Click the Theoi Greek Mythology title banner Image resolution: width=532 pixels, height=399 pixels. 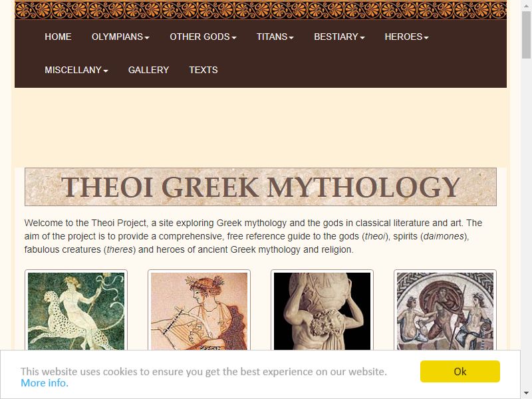(x=261, y=187)
